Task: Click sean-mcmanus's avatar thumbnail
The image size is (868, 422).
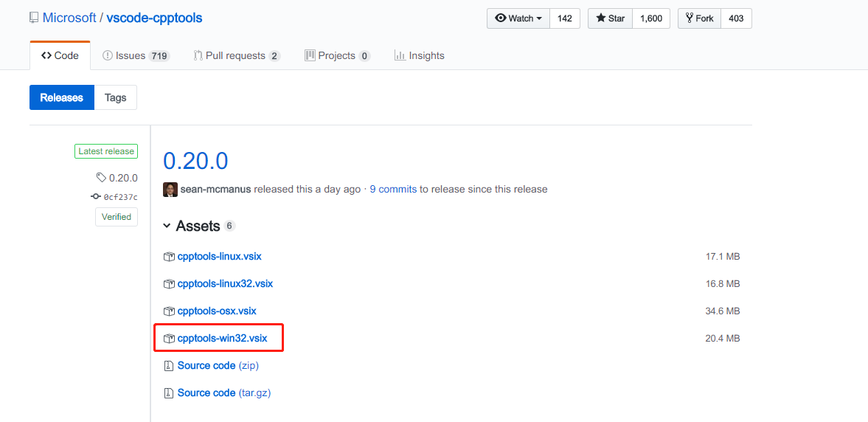Action: pos(170,190)
